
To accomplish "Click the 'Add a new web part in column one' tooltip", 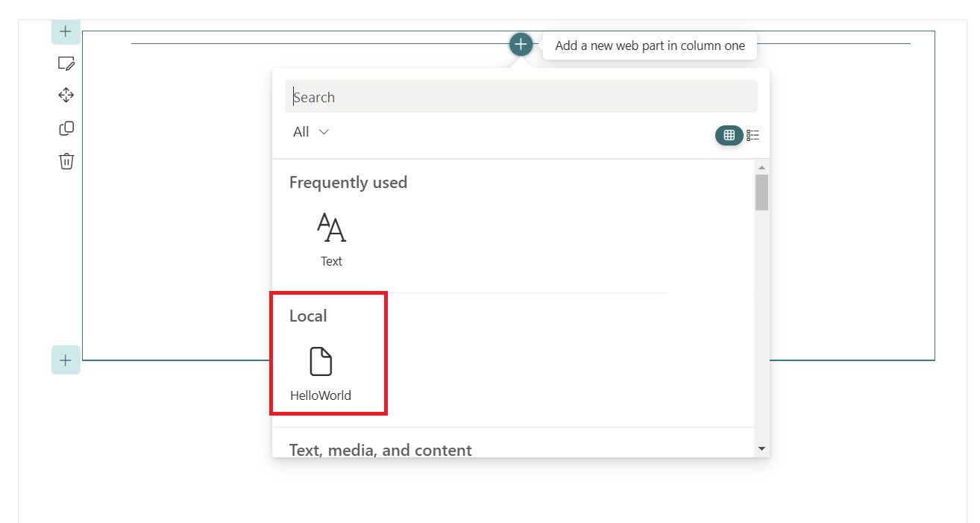I will [x=650, y=46].
